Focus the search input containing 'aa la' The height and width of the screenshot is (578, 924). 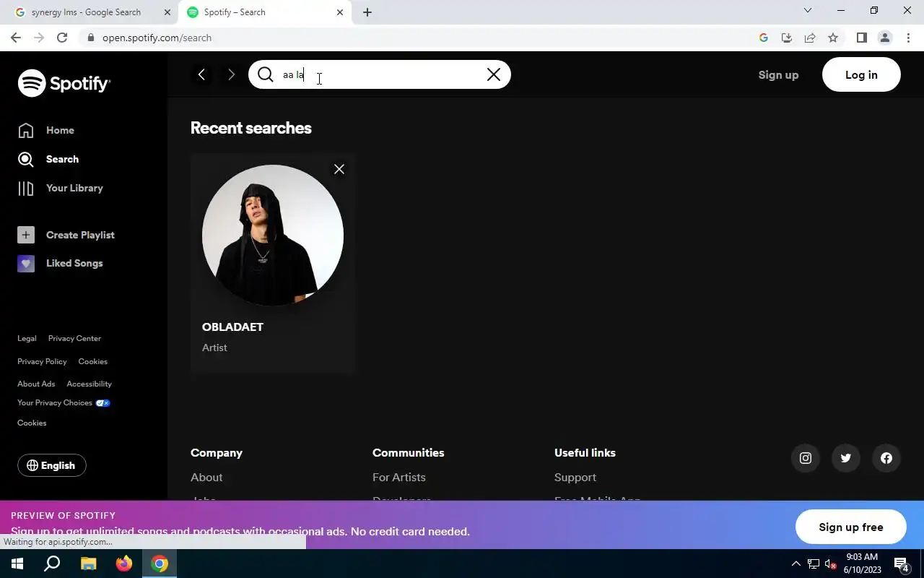pos(380,74)
